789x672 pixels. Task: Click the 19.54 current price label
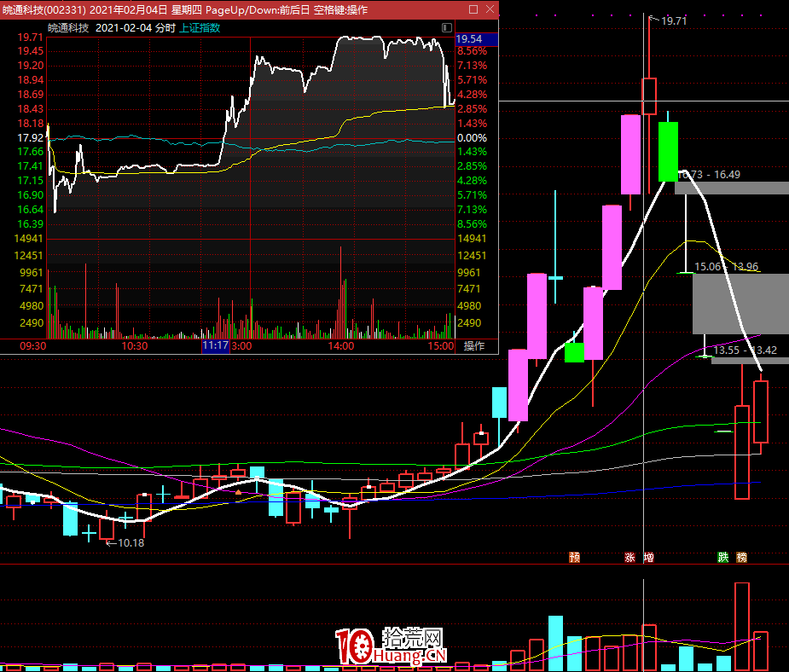469,39
